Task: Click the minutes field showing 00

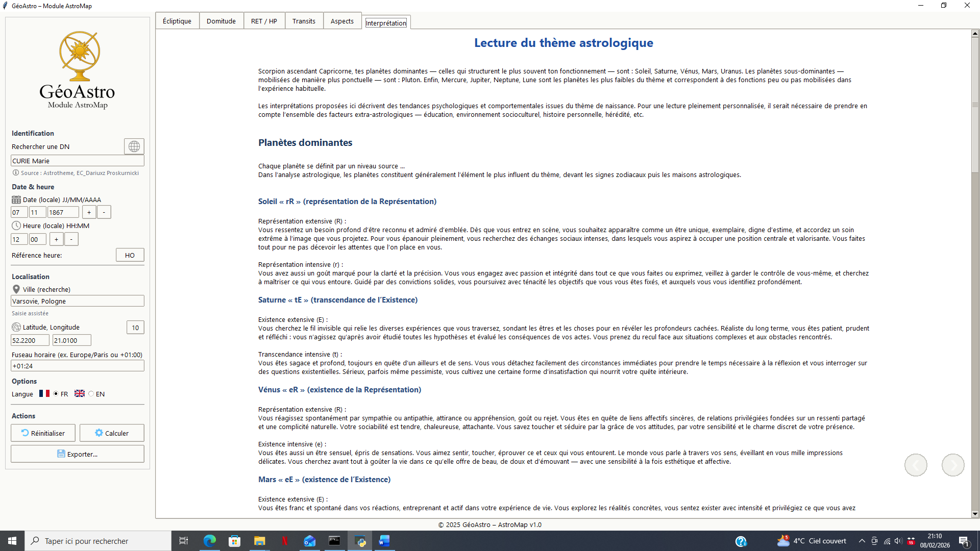Action: click(38, 239)
